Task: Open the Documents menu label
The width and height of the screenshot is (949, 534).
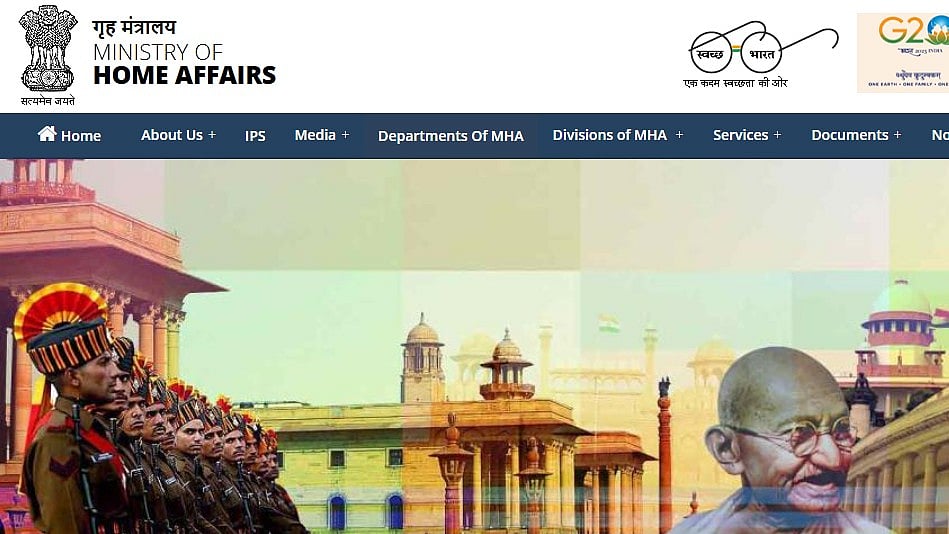Action: coord(850,135)
